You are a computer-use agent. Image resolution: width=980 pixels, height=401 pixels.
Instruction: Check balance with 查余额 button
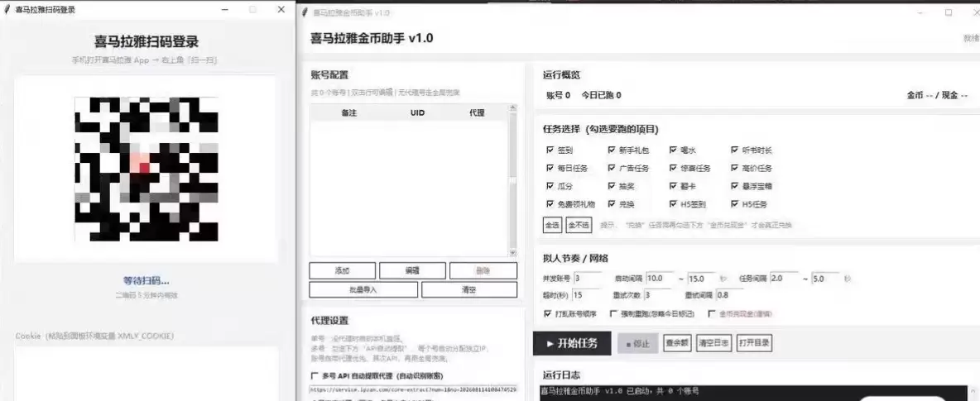[x=677, y=343]
